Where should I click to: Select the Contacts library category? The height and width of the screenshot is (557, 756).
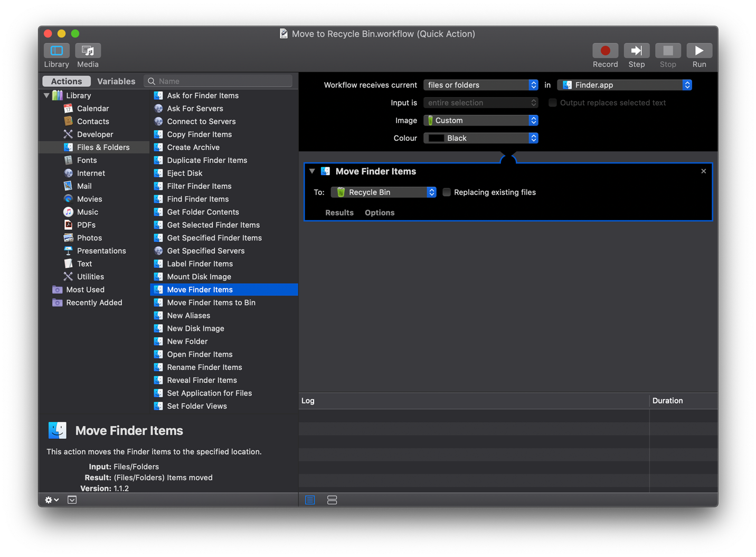pos(93,121)
